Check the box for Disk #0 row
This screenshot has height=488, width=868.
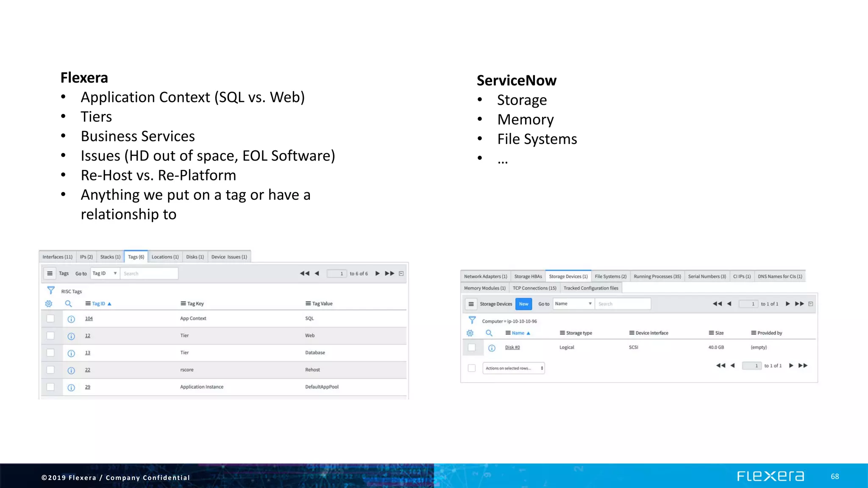coord(472,347)
